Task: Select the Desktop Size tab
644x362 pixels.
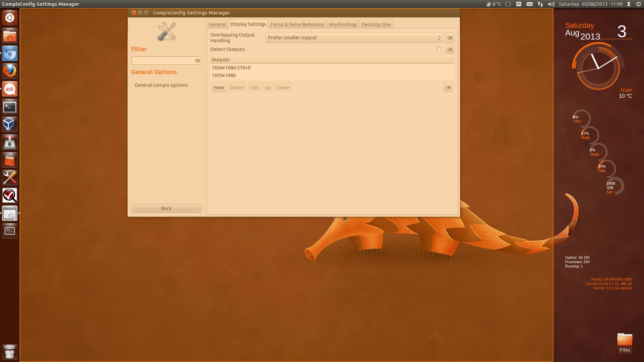Action: [376, 24]
